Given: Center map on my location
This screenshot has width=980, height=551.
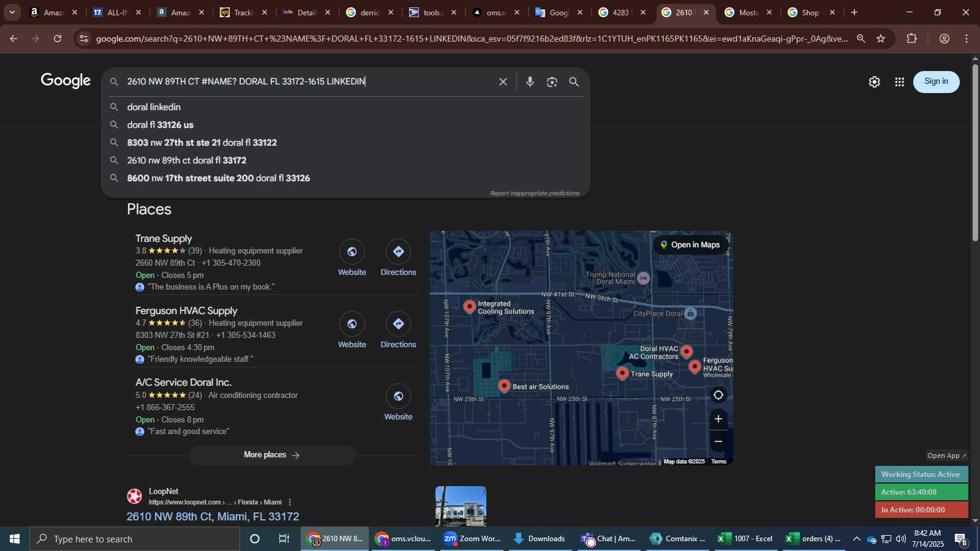Looking at the screenshot, I should (x=718, y=395).
